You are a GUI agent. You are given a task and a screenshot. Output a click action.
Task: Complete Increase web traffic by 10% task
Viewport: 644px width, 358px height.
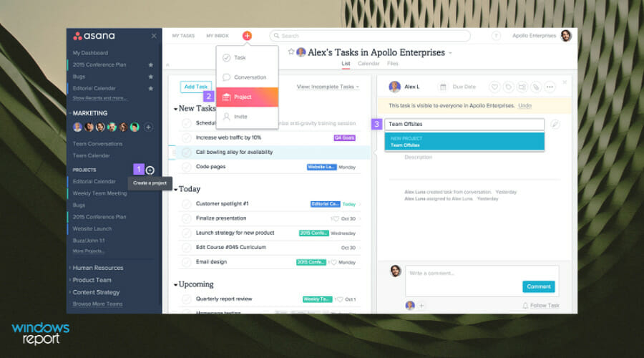[x=187, y=137]
